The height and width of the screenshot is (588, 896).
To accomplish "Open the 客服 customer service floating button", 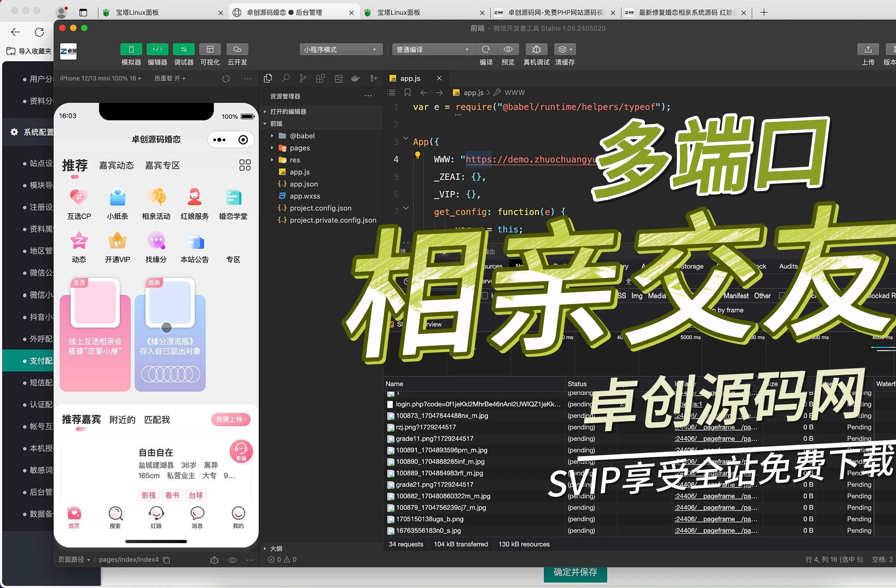I will [x=241, y=451].
